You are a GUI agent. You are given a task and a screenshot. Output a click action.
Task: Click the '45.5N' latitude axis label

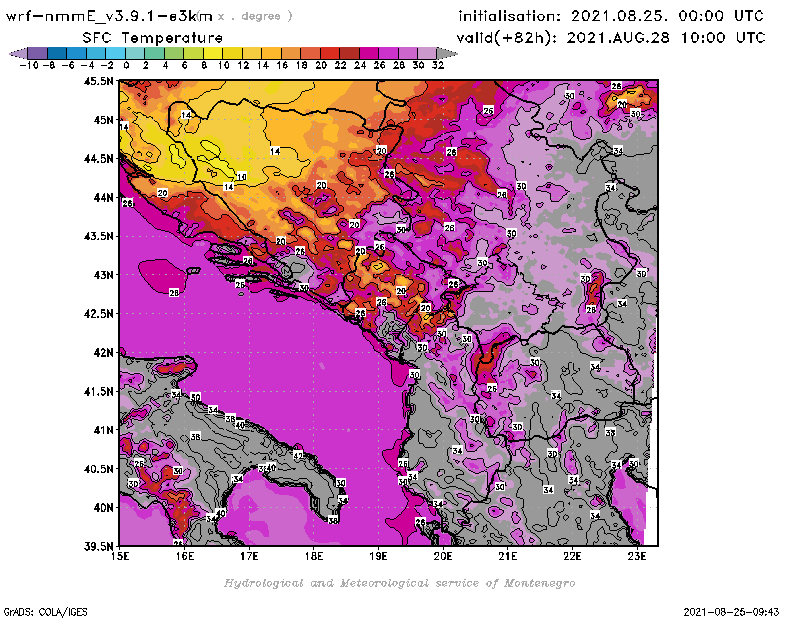pyautogui.click(x=98, y=81)
